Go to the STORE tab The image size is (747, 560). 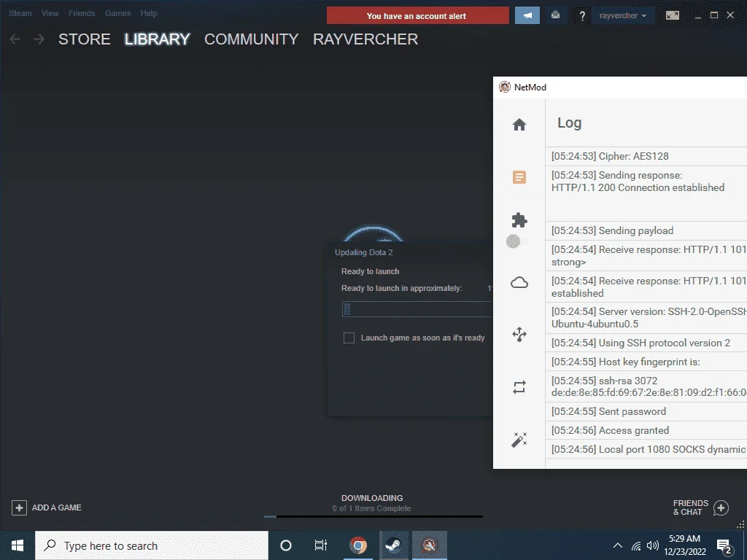85,39
